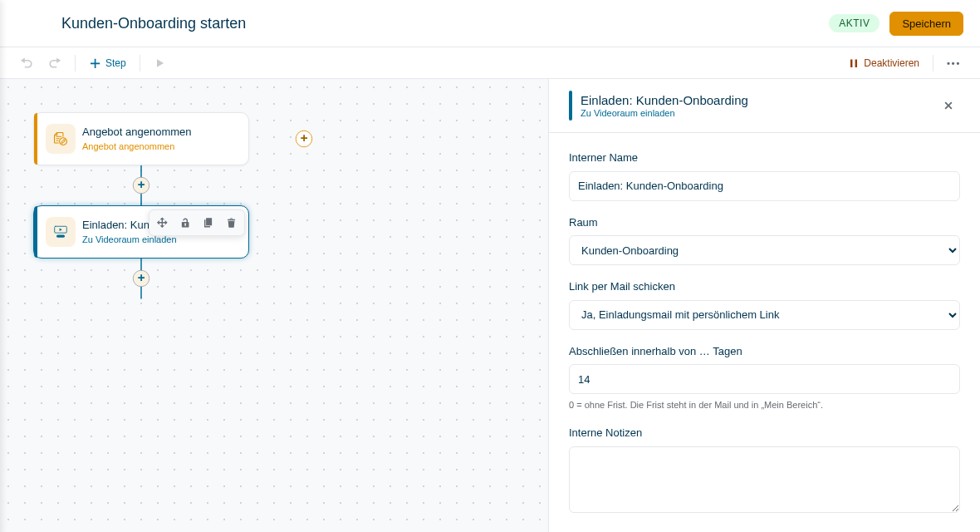
Task: Click the workflow title Kunden-Onboarding starten
Action: [154, 23]
